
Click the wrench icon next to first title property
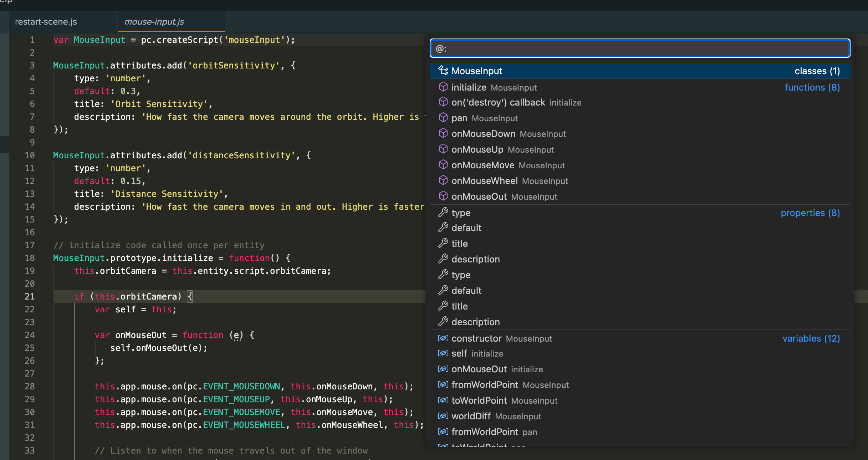[x=443, y=243]
